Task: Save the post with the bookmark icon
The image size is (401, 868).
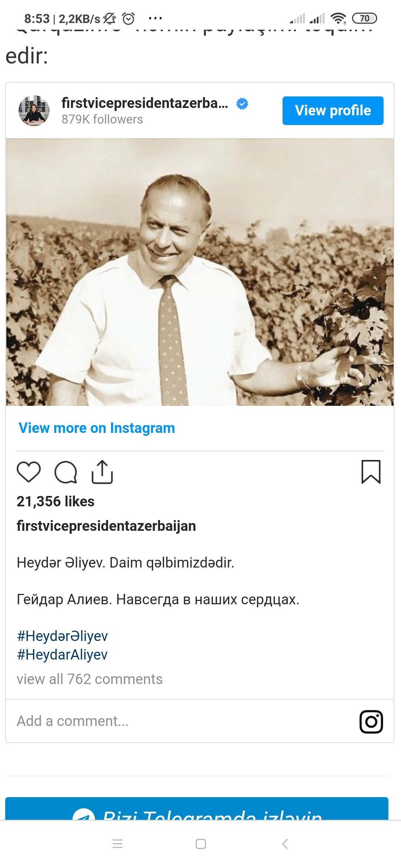Action: 371,472
